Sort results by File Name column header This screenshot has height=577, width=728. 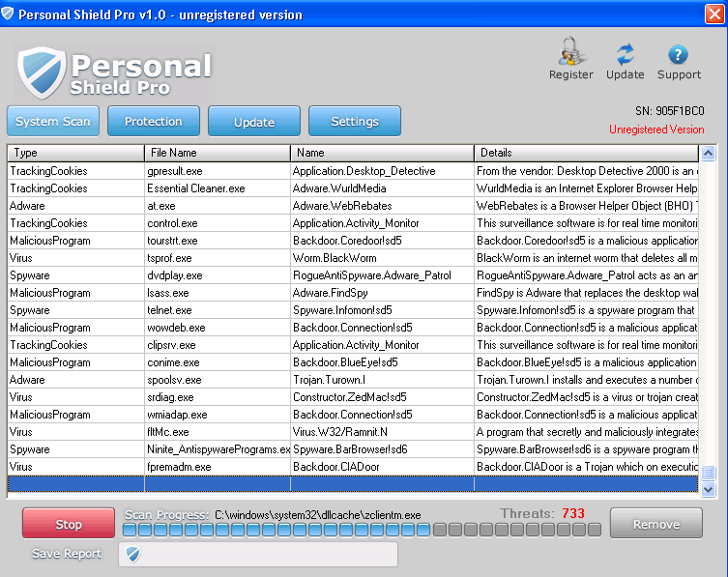tap(217, 153)
